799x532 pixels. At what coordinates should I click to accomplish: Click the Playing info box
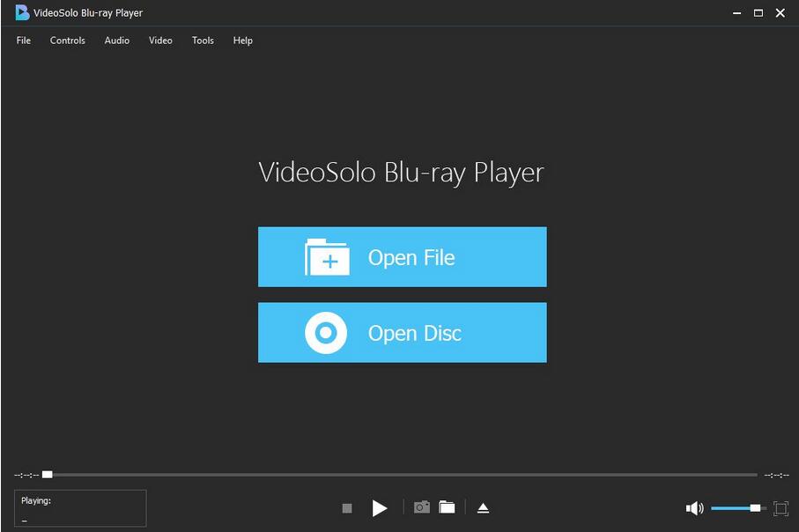(x=80, y=508)
